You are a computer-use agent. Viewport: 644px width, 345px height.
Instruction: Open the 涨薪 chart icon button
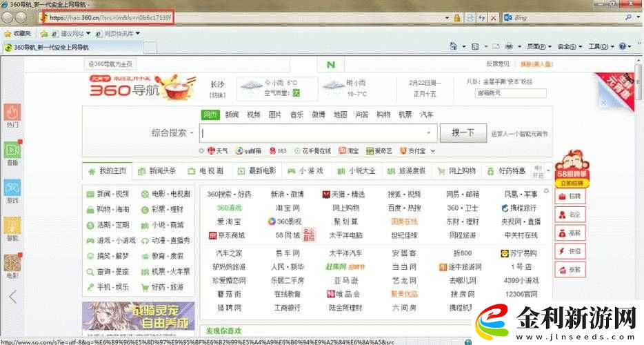[x=570, y=270]
